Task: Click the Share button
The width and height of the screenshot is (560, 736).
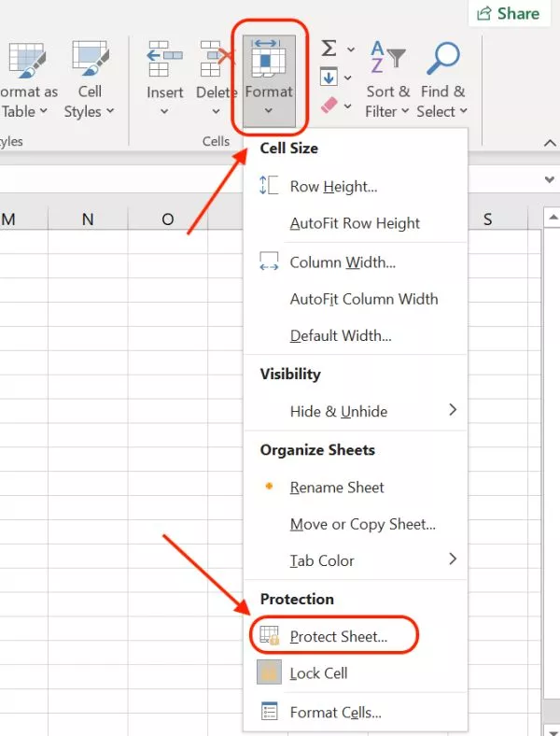Action: coord(509,13)
